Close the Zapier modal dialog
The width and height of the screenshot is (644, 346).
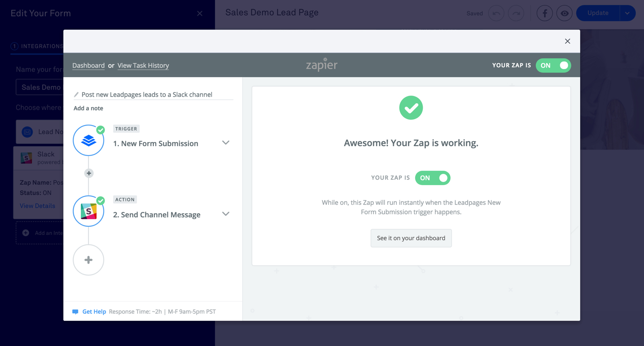pos(568,41)
